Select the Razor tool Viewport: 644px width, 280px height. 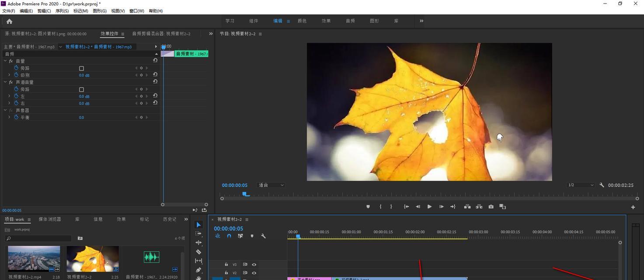[198, 252]
